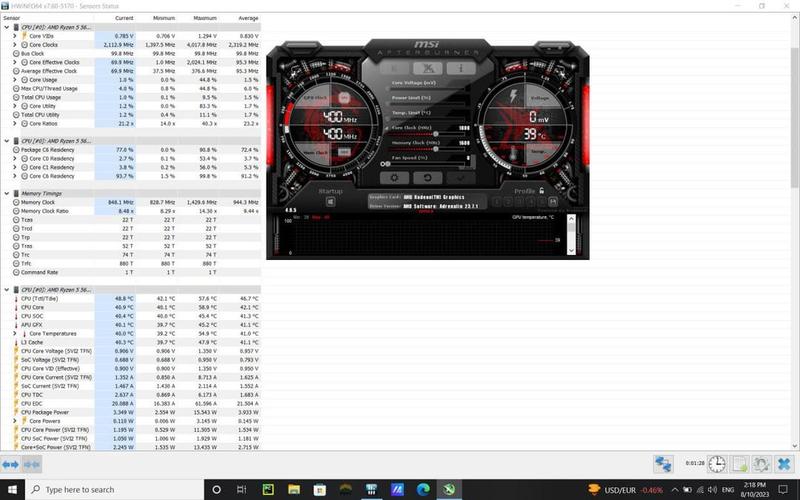Click the 'Type here to search' box
Screen dimensions: 800x500
[115, 490]
